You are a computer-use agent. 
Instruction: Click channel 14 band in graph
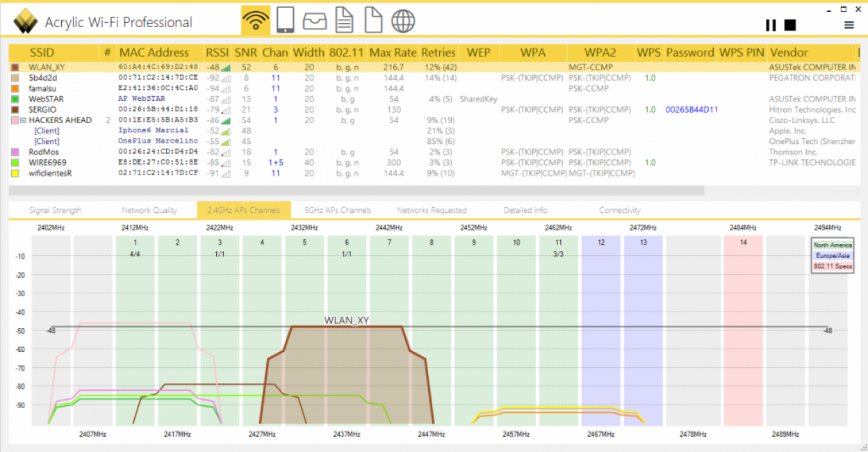(x=743, y=330)
